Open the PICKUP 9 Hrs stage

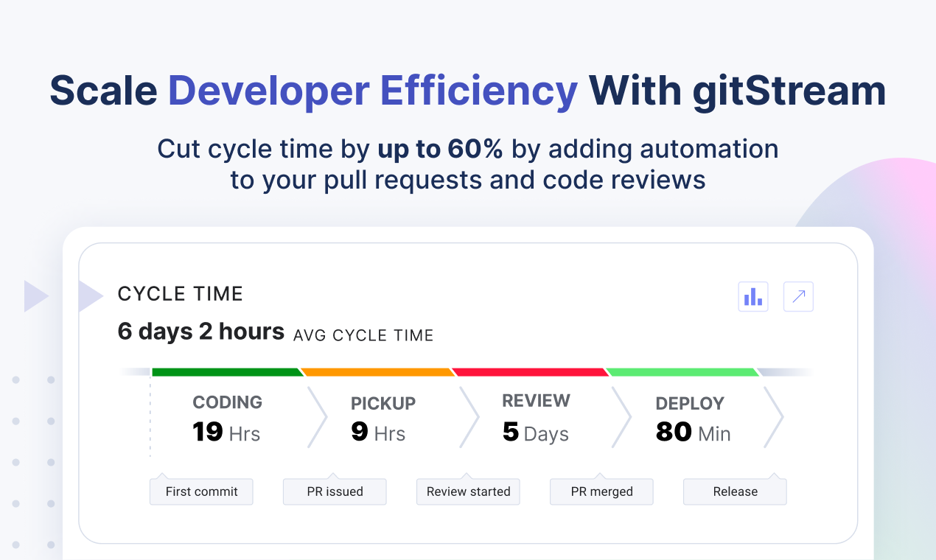tap(383, 419)
